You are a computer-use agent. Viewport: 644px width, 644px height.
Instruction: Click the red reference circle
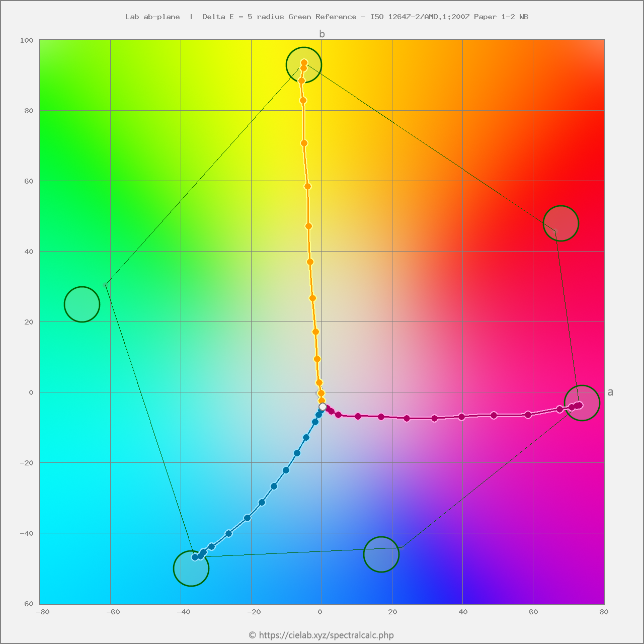click(x=561, y=223)
